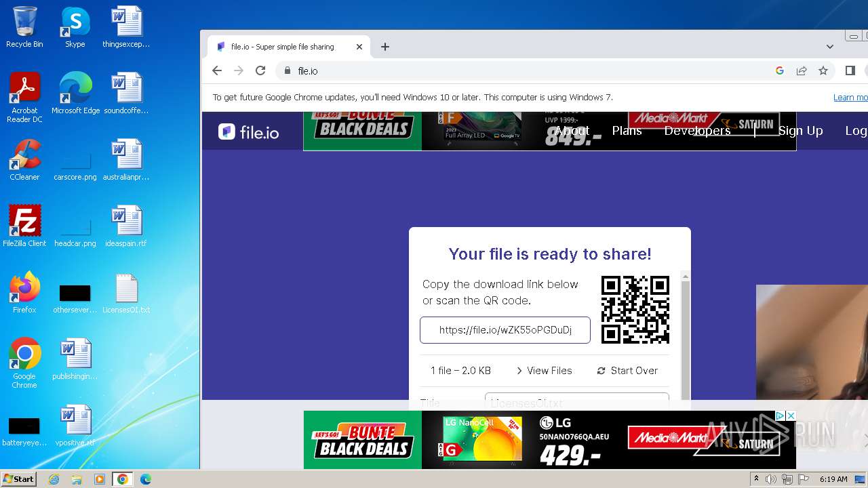This screenshot has width=868, height=488.
Task: Open the Acrobat Reader DC shortcut
Action: click(24, 97)
